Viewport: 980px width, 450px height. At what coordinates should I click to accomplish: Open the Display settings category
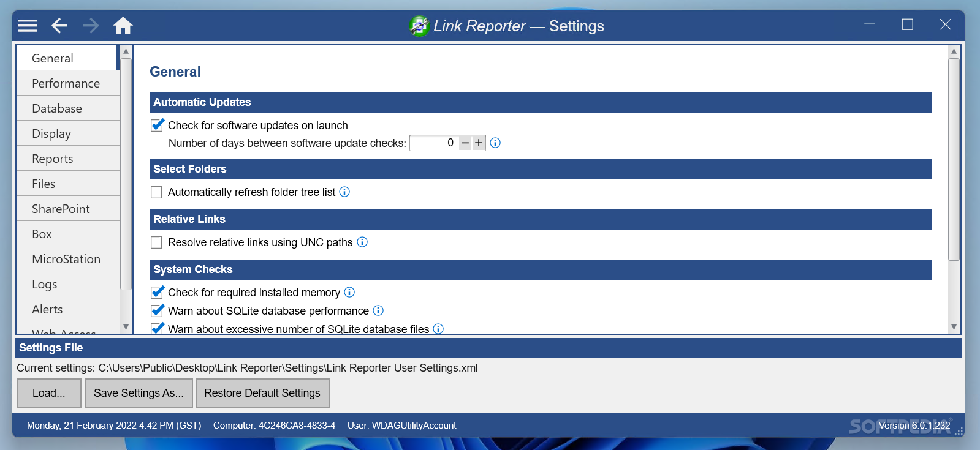click(67, 133)
